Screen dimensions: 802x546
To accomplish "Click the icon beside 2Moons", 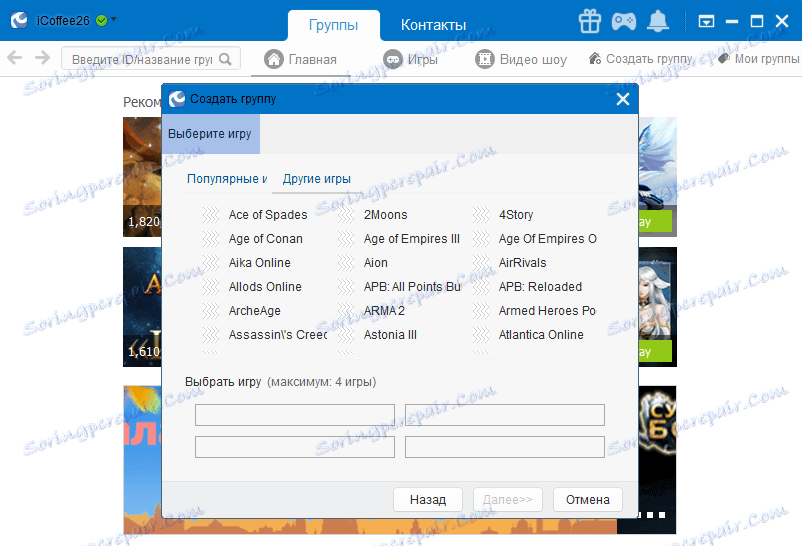I will click(x=346, y=214).
